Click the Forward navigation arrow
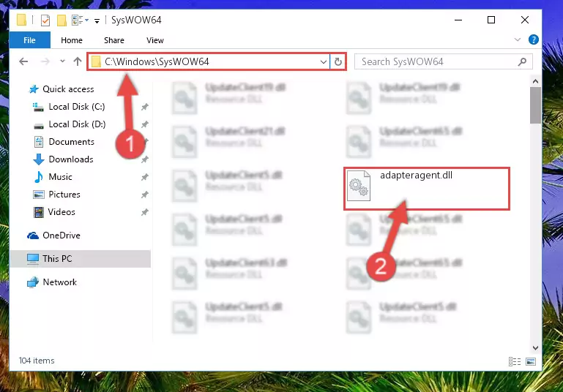Viewport: 563px width, 392px height. click(x=45, y=61)
